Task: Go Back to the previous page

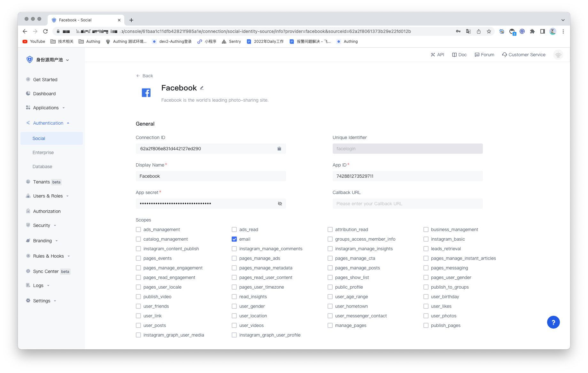Action: point(145,76)
